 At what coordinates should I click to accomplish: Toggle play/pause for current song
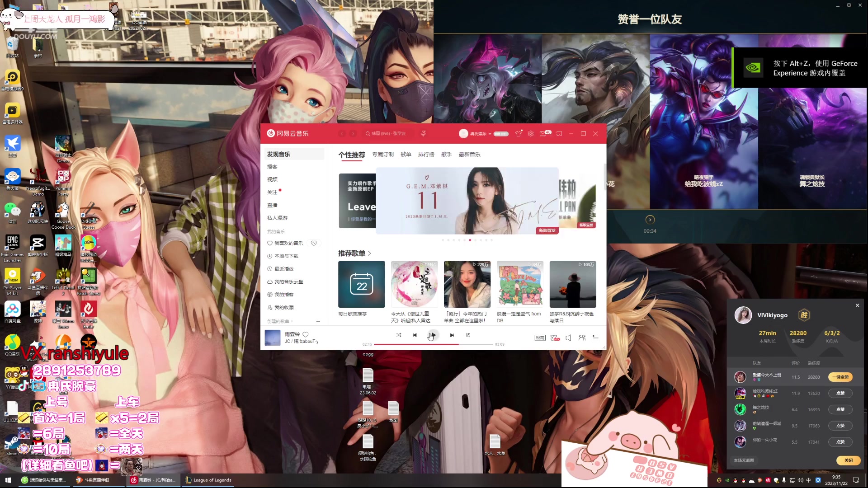[x=433, y=335]
